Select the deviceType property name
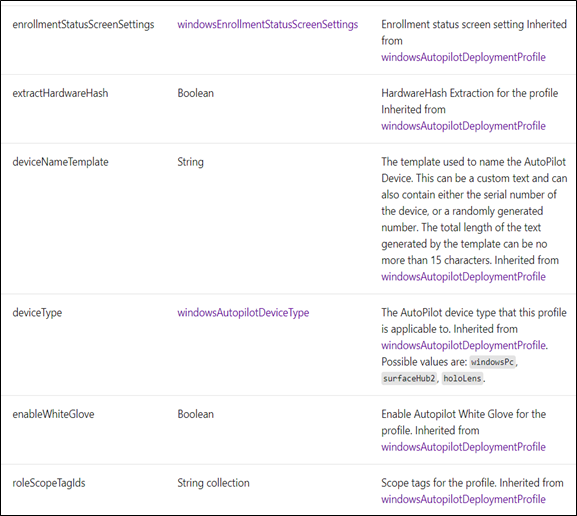Image resolution: width=577 pixels, height=516 pixels. pyautogui.click(x=37, y=312)
